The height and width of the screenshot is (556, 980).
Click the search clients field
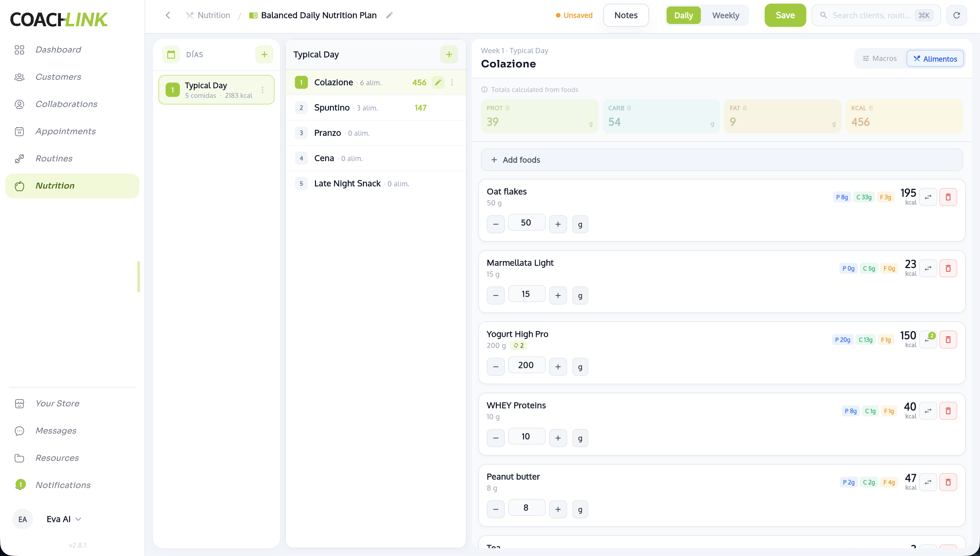876,15
